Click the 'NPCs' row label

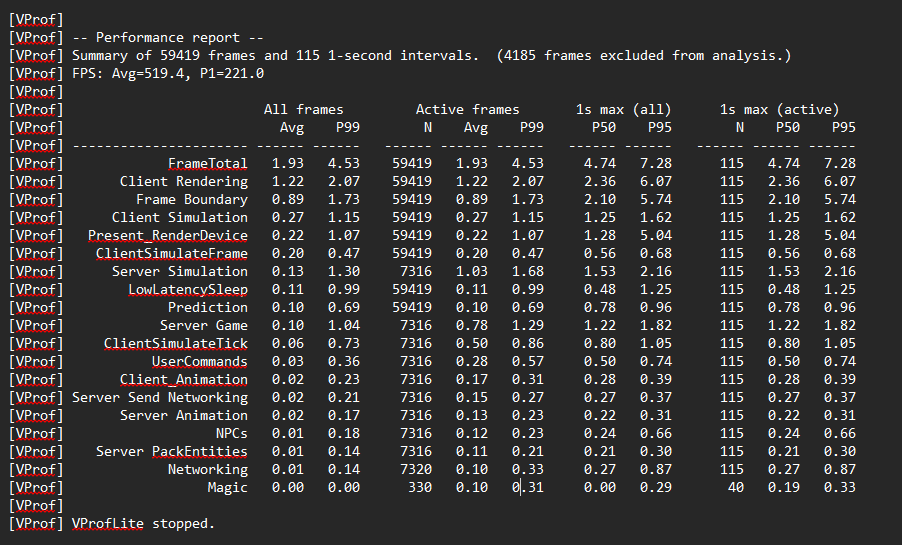(x=232, y=433)
